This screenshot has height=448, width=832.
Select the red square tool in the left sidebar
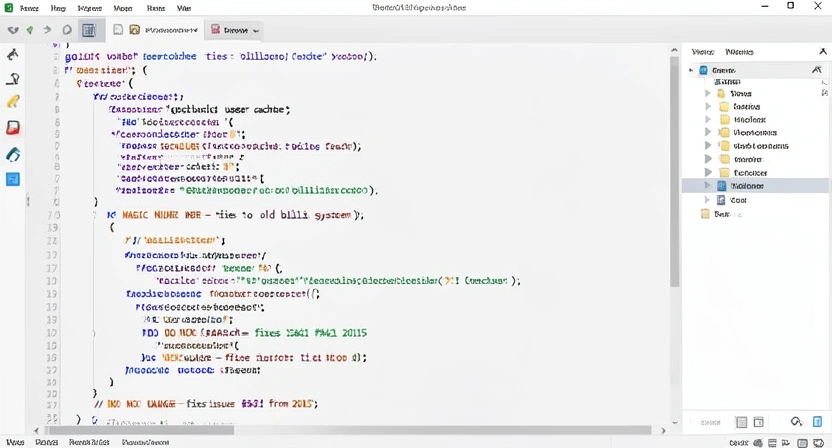pyautogui.click(x=13, y=127)
